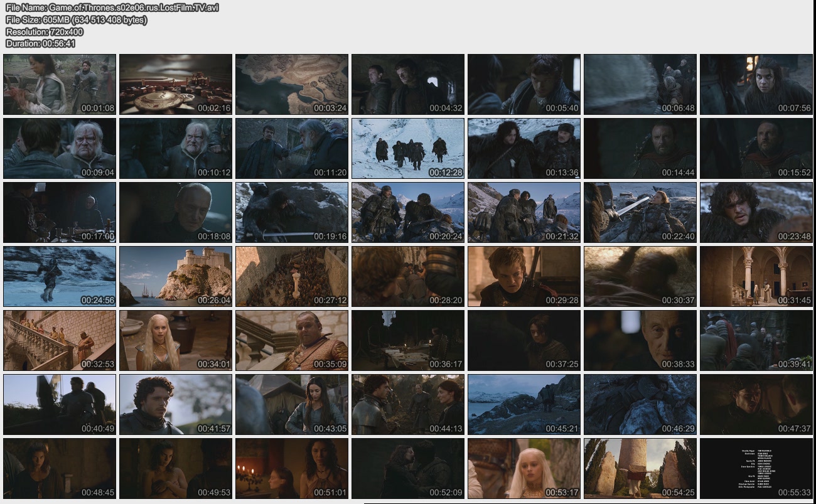Open the end credits frame at 00:55:33

coord(756,469)
